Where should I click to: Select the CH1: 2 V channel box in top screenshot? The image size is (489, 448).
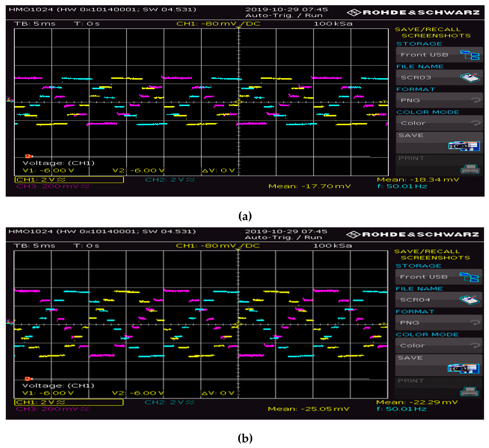(69, 180)
